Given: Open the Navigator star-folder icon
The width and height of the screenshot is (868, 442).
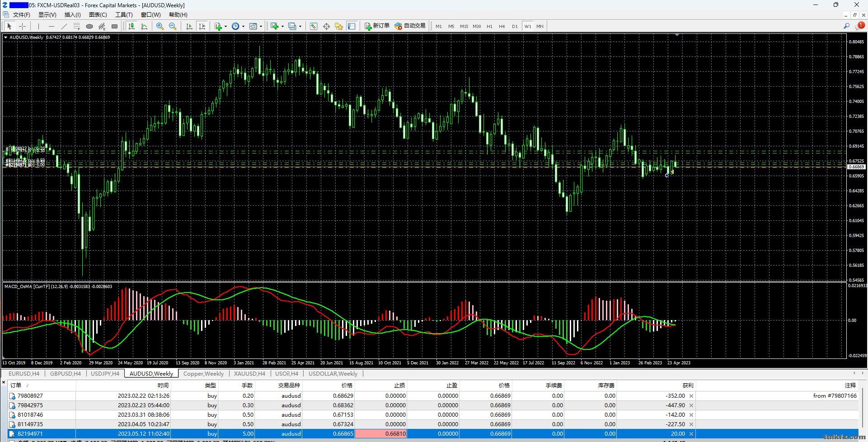Looking at the screenshot, I should 339,26.
